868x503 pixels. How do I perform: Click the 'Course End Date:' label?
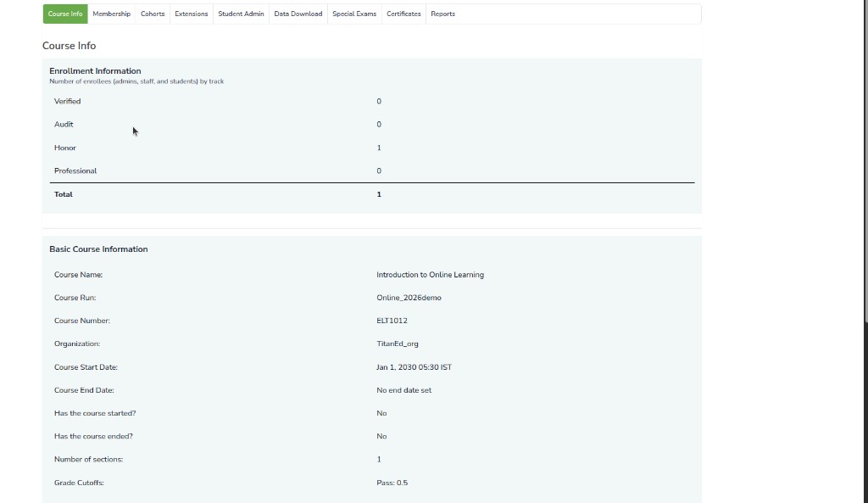[84, 390]
